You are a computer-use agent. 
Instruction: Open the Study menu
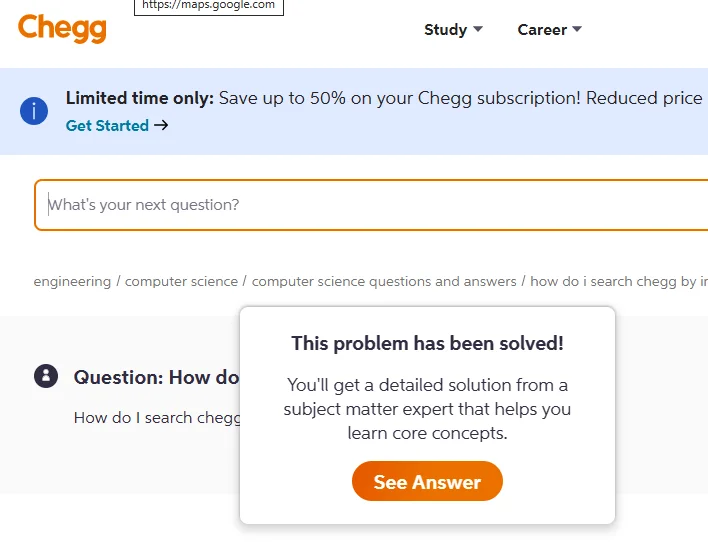[x=453, y=30]
